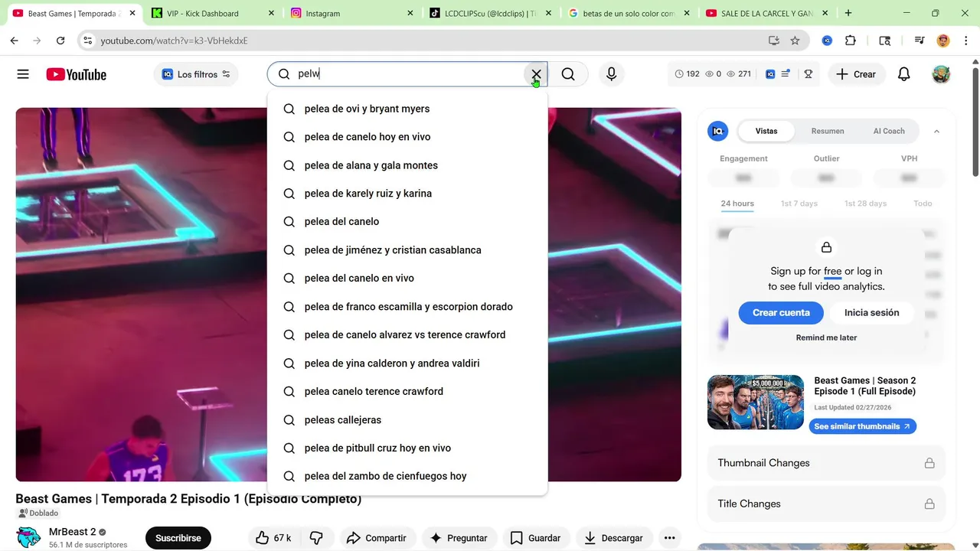Choose suggestion pelea de canelo hoy en vivo
Screen dimensions: 980x551
coord(407,137)
